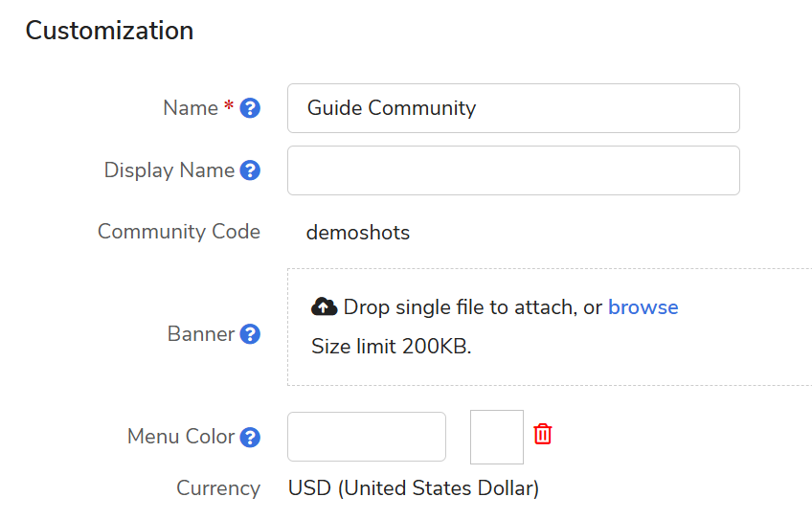The width and height of the screenshot is (812, 520).
Task: Open the Menu Color swatch preview box
Action: (496, 437)
